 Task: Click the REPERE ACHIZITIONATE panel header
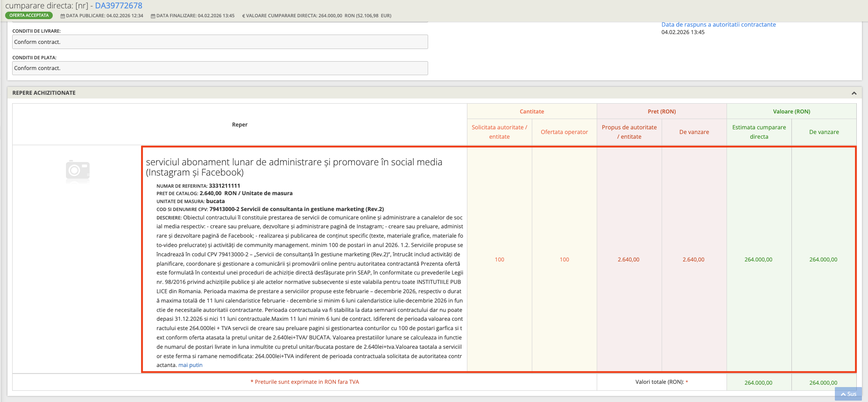44,93
